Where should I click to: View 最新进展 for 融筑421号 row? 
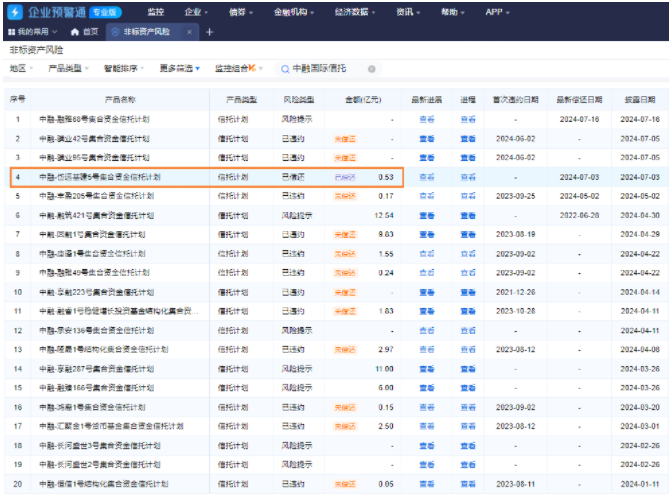click(427, 215)
